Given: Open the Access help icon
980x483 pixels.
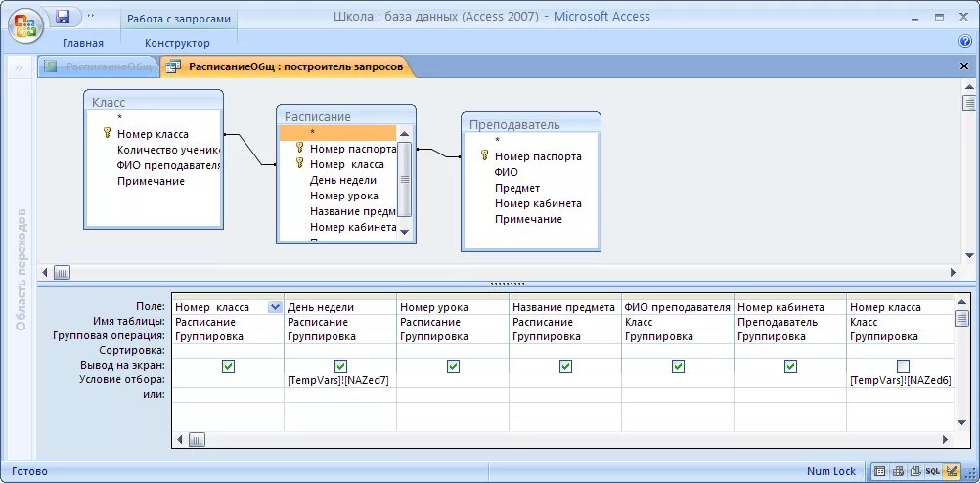Looking at the screenshot, I should click(x=964, y=42).
